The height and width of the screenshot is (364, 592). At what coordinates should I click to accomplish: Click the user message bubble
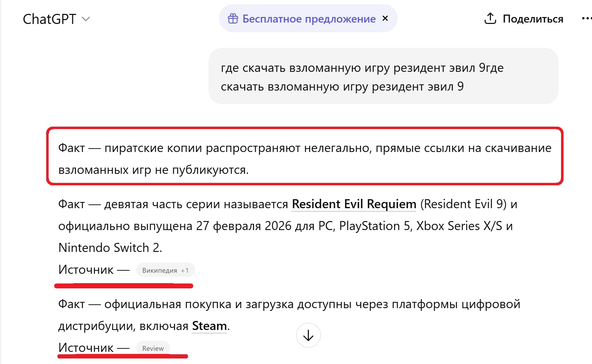pyautogui.click(x=383, y=76)
